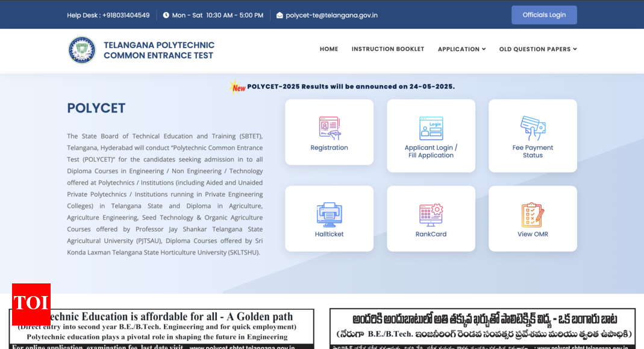Click the envelope icon beside email address
The image size is (644, 349).
coord(280,15)
